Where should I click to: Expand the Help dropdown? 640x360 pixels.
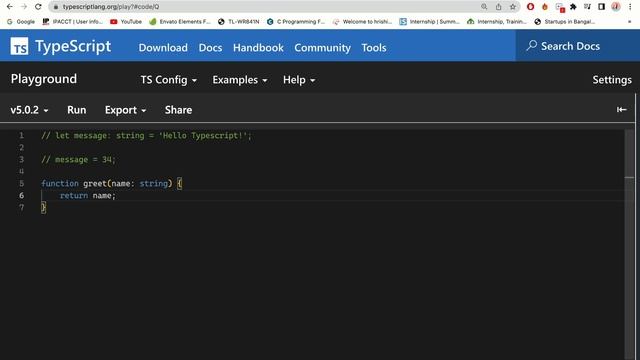coord(299,80)
